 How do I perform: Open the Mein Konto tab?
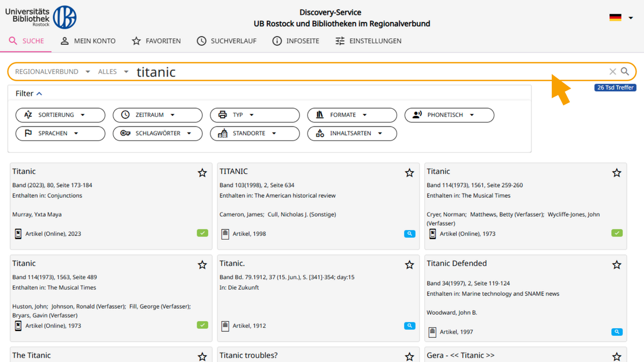coord(88,41)
